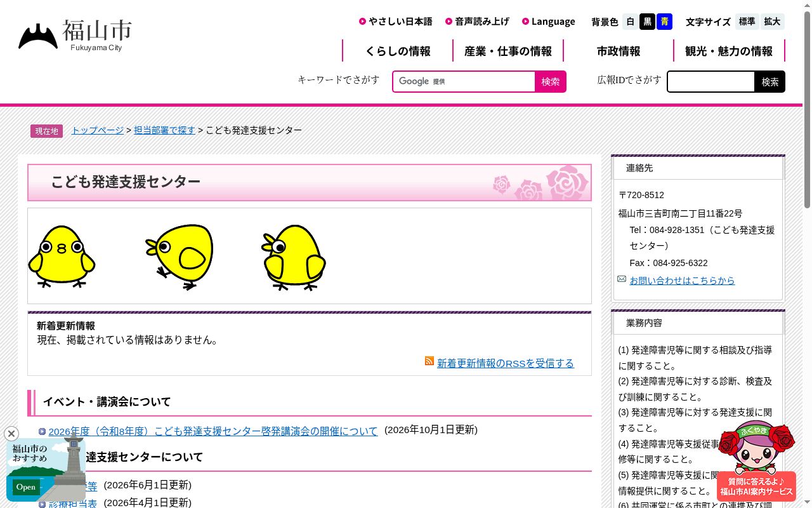Click the 現在地 label badge
Image resolution: width=812 pixels, height=508 pixels.
46,131
